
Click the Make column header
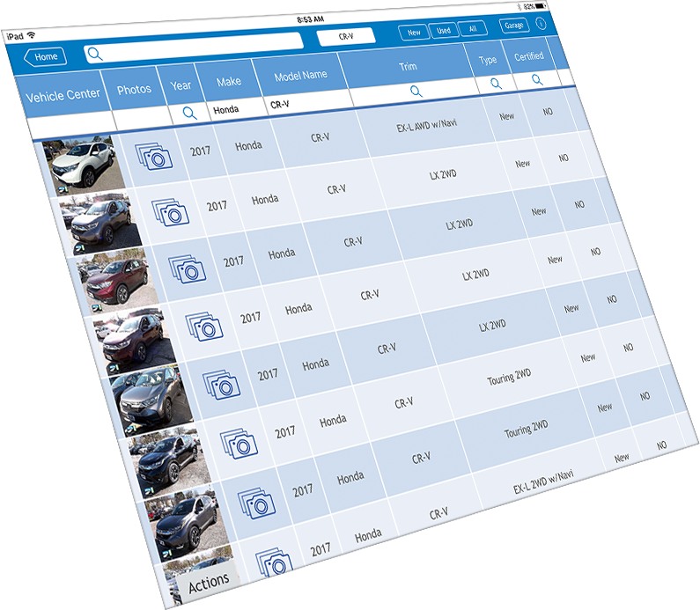tap(229, 81)
